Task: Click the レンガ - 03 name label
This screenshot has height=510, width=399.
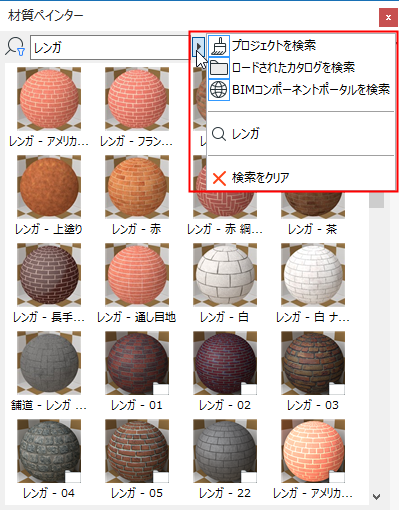Action: (313, 405)
